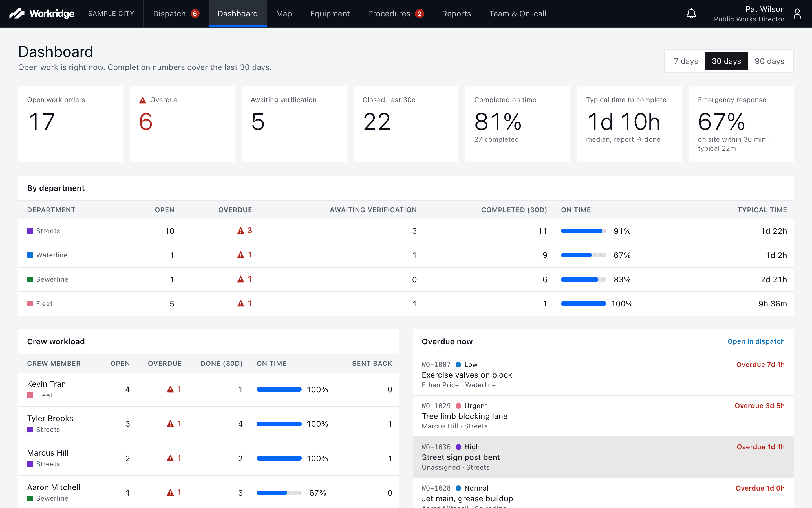This screenshot has height=508, width=812.
Task: Open the Equipment tab
Action: point(330,14)
